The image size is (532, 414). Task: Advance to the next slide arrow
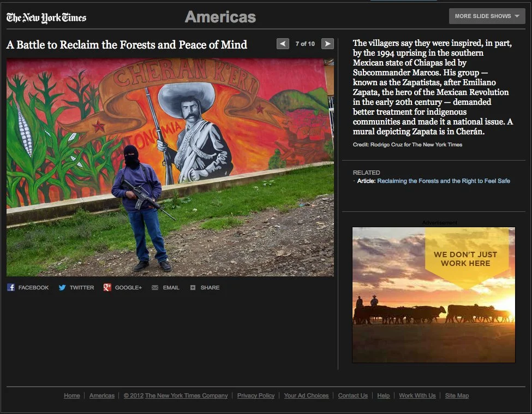pos(327,44)
